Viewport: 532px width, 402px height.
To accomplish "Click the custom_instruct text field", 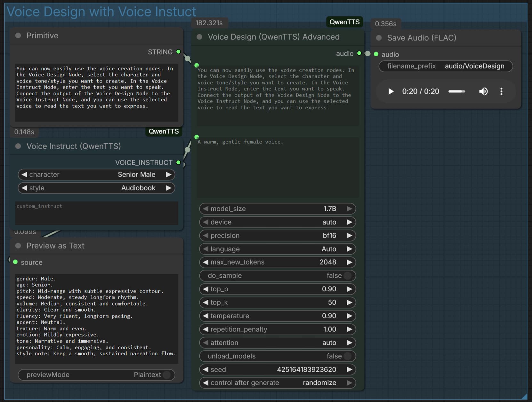I will pos(97,213).
